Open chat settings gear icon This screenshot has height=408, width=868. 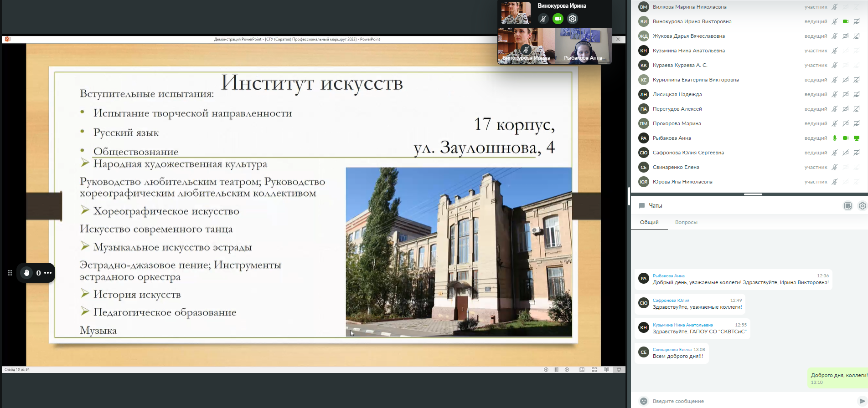point(862,206)
